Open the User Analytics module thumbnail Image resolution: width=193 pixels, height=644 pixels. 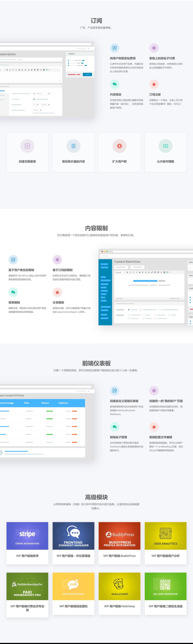pos(166,536)
